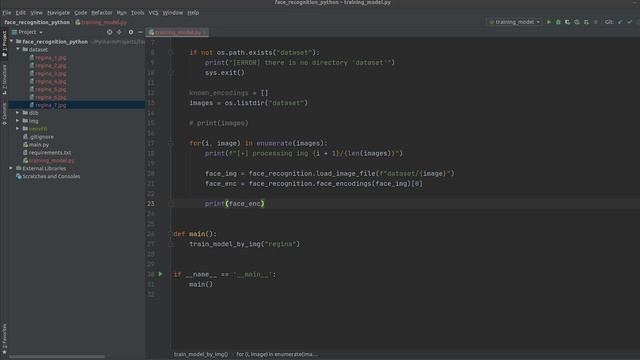Click Git commit checkmark icon
This screenshot has width=640, height=360.
point(630,22)
